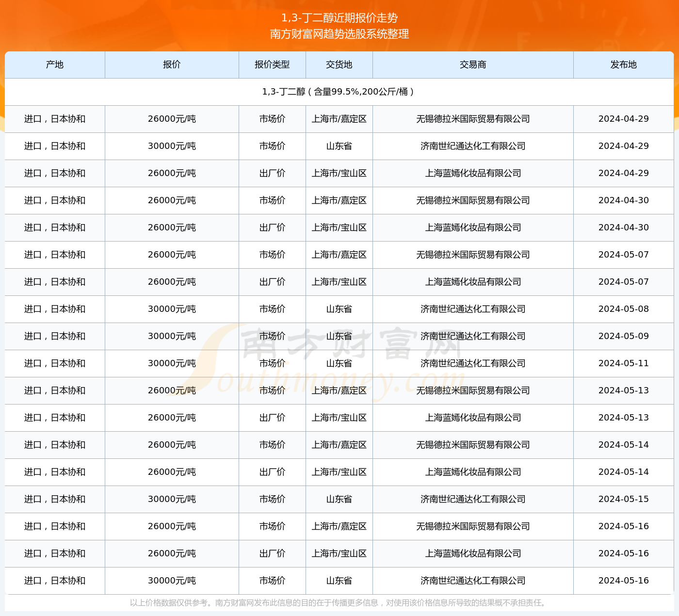Click the title "1,3-丁二醇近期报价走势"

click(x=339, y=18)
